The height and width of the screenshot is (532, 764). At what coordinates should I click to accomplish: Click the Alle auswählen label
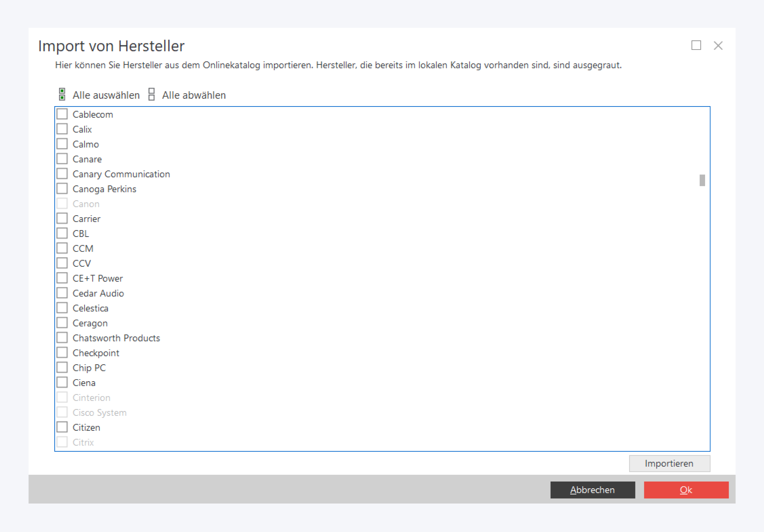click(x=106, y=95)
